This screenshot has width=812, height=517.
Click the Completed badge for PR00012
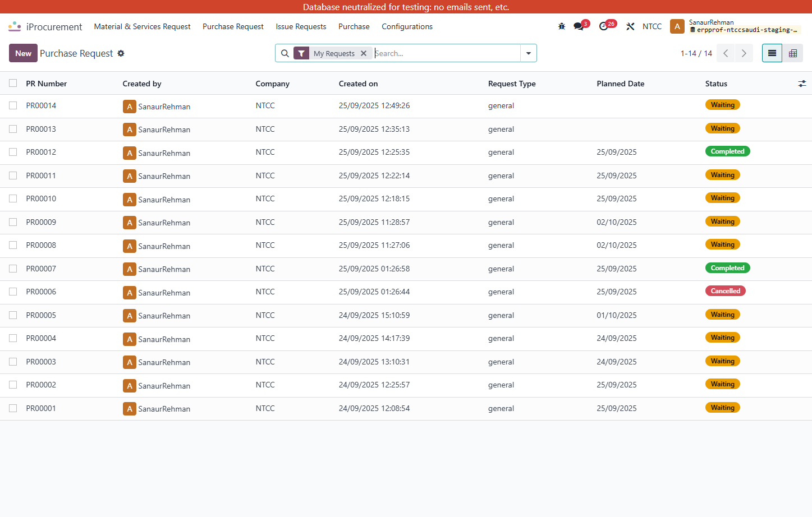click(727, 151)
